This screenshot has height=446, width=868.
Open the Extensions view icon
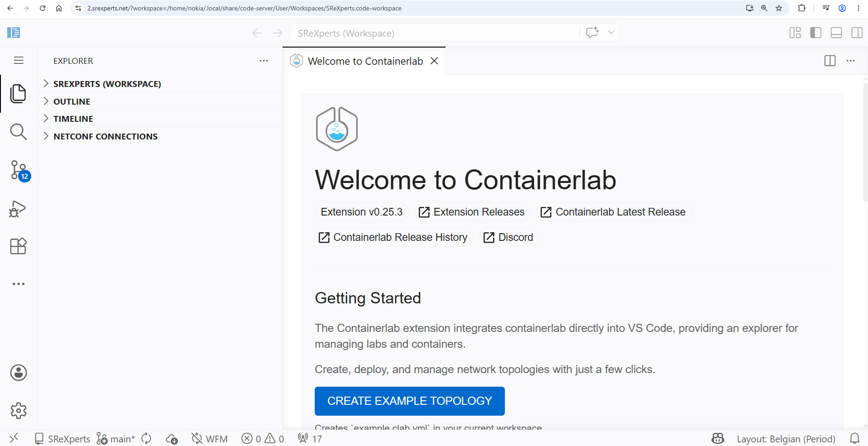coord(18,246)
